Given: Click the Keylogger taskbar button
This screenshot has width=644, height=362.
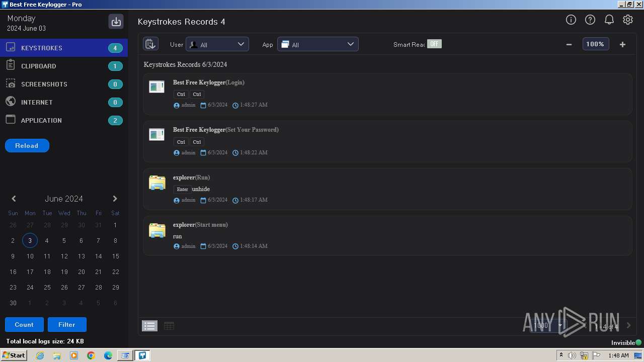Looking at the screenshot, I should pyautogui.click(x=142, y=355).
